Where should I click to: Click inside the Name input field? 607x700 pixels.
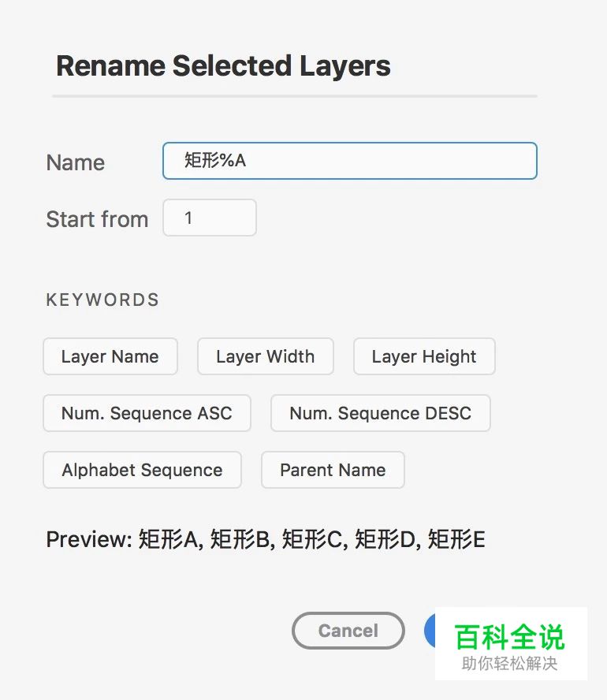tap(349, 160)
